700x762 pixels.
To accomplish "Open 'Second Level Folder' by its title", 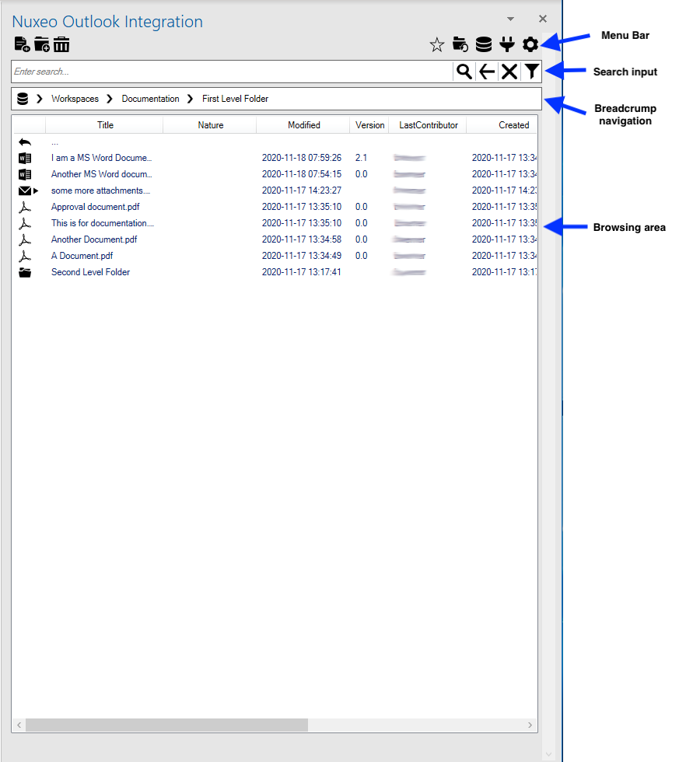I will coord(90,272).
